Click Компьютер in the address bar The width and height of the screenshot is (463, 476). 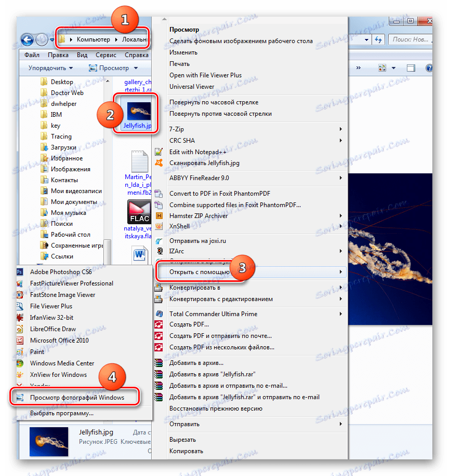(x=93, y=39)
